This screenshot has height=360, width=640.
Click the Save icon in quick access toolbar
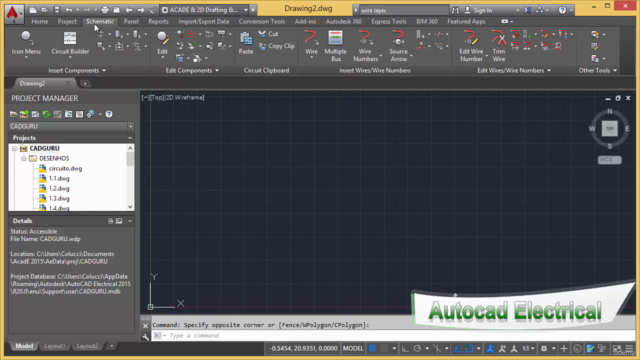tap(57, 10)
